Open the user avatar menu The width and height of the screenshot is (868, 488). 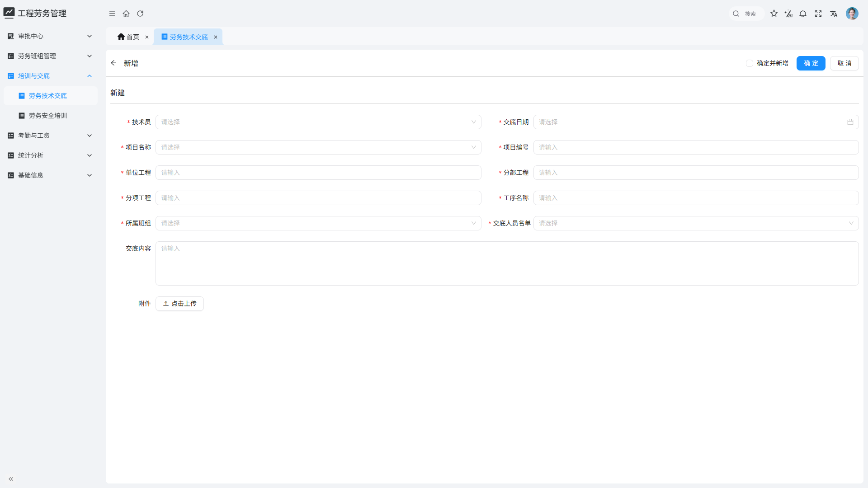tap(852, 14)
